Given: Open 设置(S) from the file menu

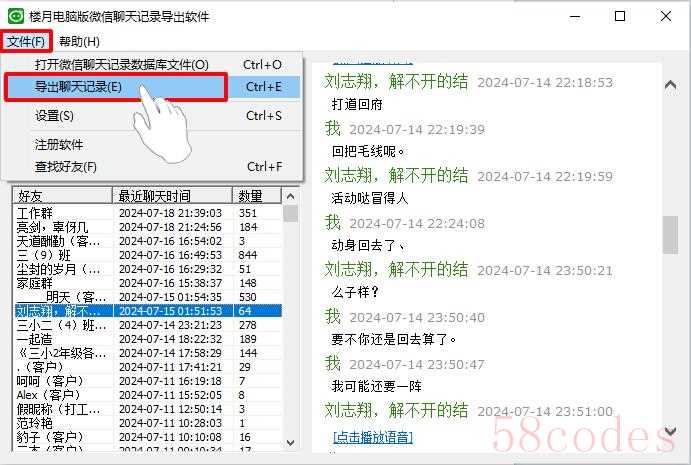Looking at the screenshot, I should click(152, 116).
